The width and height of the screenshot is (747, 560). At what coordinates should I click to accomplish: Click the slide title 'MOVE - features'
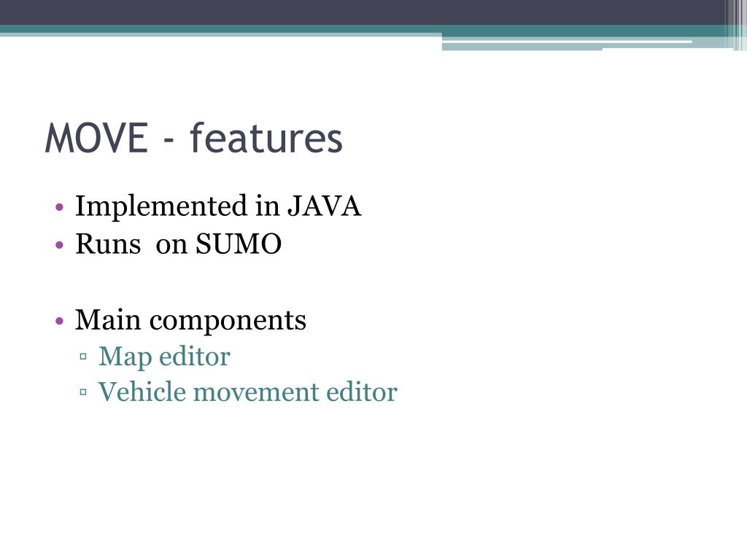coord(194,138)
